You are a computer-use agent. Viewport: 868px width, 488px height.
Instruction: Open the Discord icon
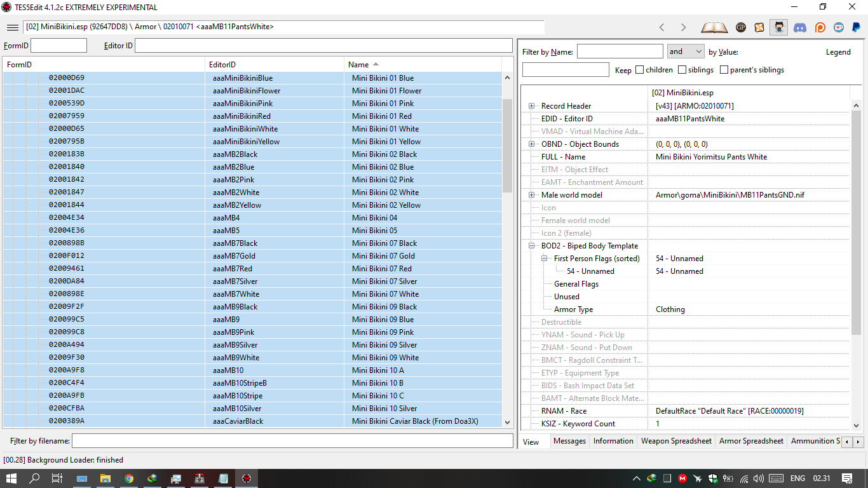pos(799,27)
